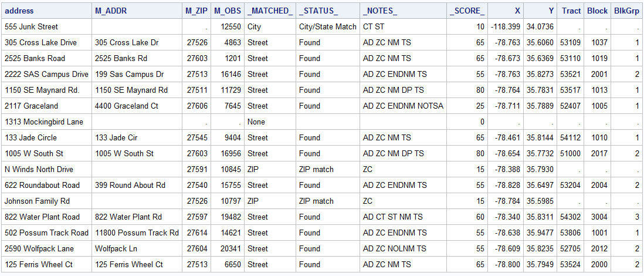The width and height of the screenshot is (644, 276).
Task: Select the M_ADDR column header
Action: pos(111,11)
